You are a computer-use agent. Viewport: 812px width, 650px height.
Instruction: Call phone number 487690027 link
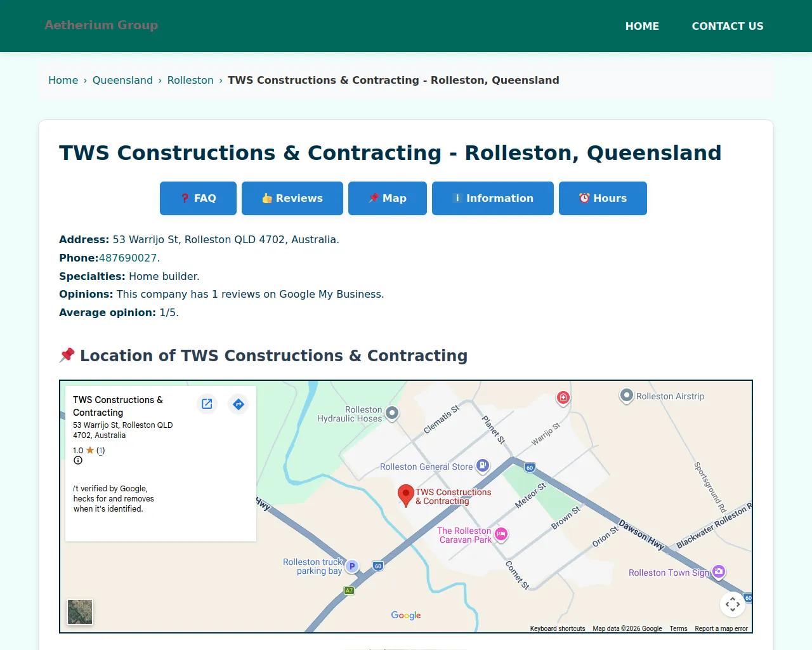point(128,258)
